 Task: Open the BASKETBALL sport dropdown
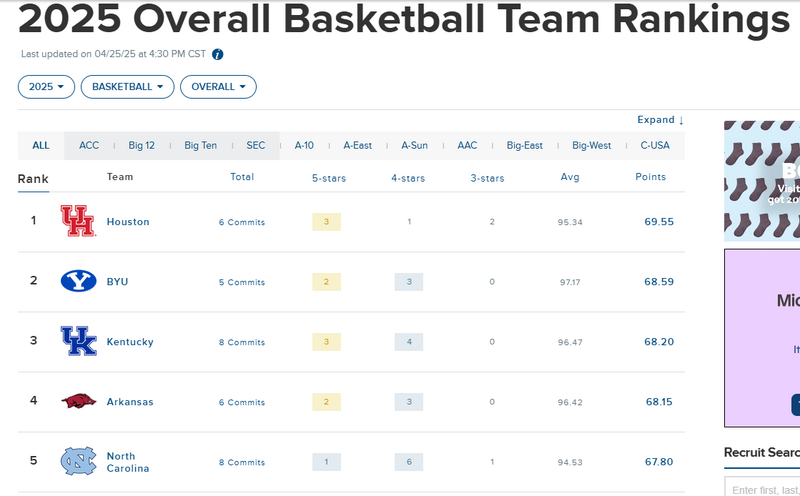[127, 87]
